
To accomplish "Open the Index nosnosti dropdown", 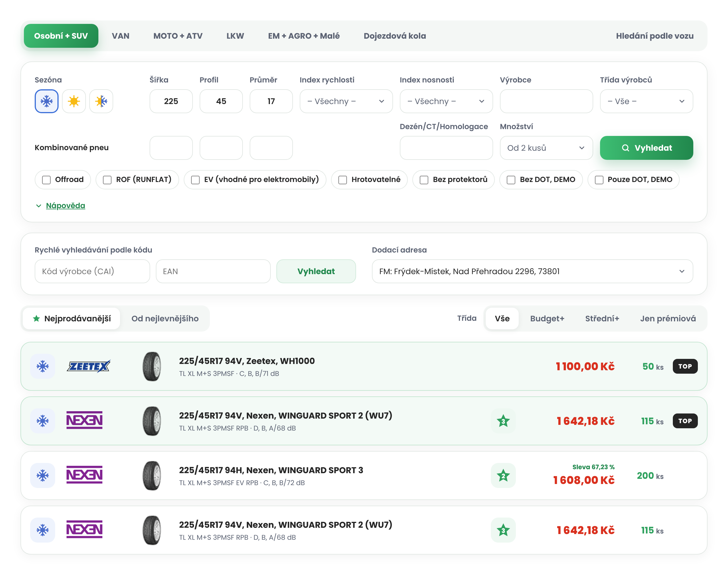I will (446, 101).
